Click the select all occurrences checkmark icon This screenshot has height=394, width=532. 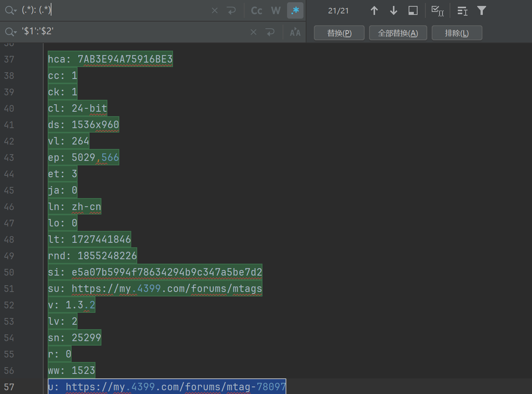pyautogui.click(x=437, y=10)
